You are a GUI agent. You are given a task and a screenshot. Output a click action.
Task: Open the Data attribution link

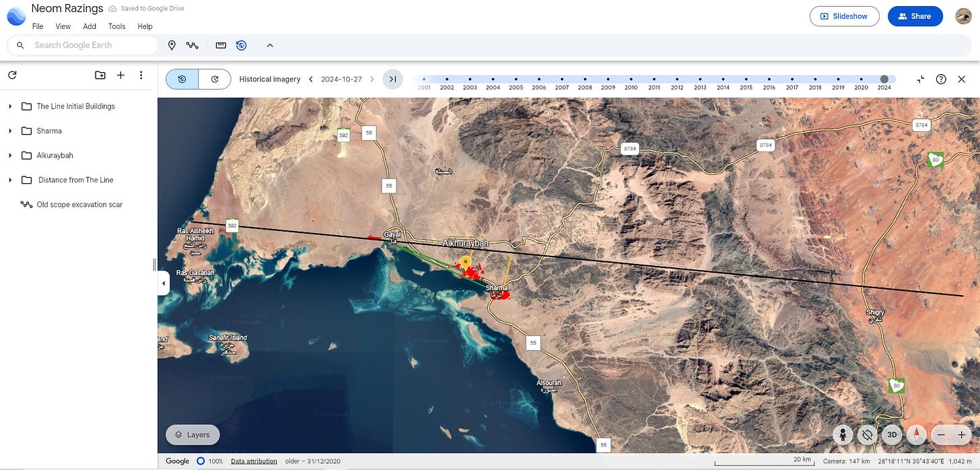pyautogui.click(x=254, y=461)
